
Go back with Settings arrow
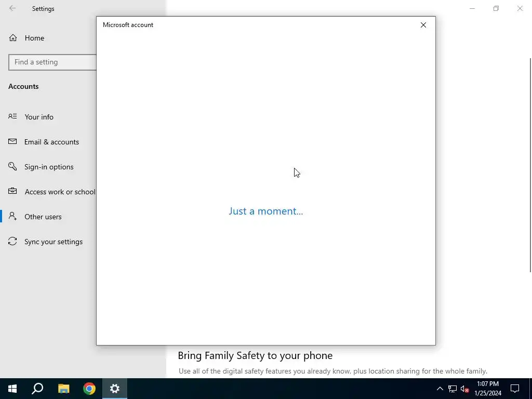click(x=12, y=8)
